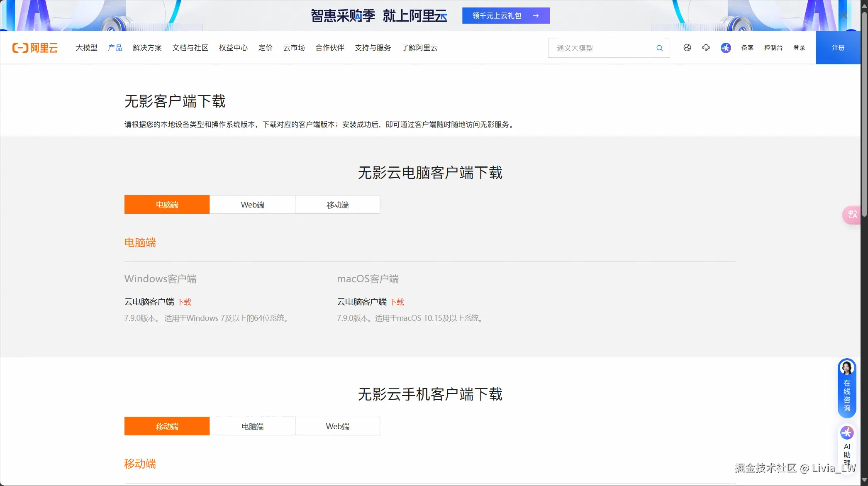Select 电脑端 tab under cloud phone section
The width and height of the screenshot is (868, 486).
(x=252, y=426)
